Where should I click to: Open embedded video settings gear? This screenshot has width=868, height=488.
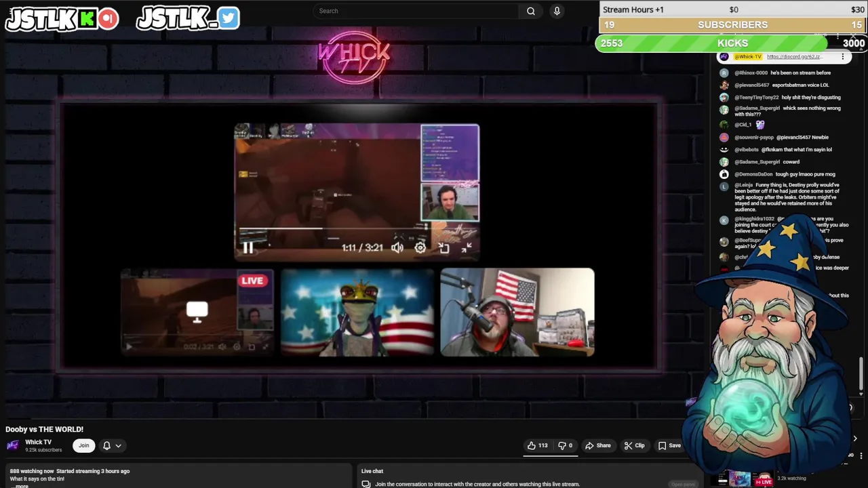pos(420,248)
